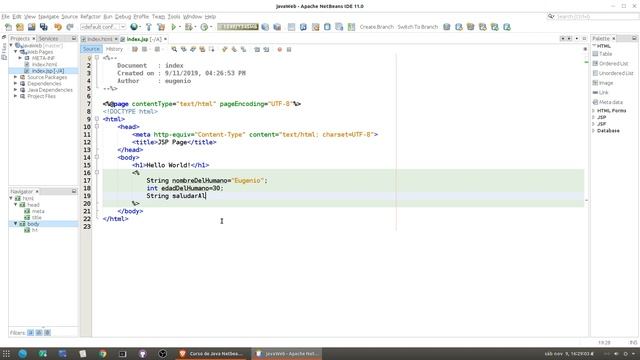Click the memory usage heap bar
This screenshot has width=640, height=360.
[238, 27]
